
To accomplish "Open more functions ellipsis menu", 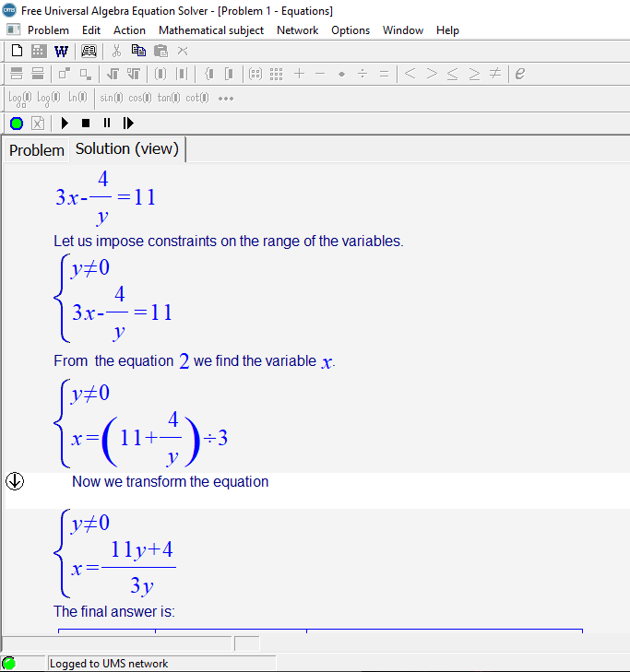I will [226, 99].
